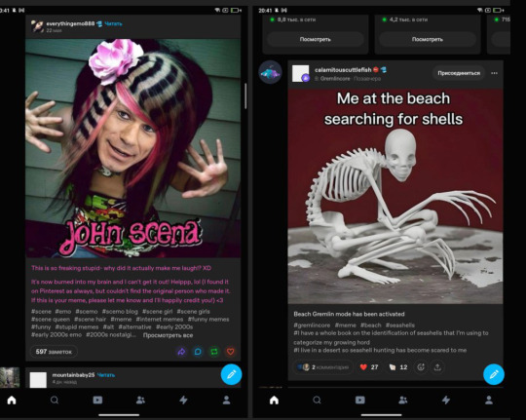
Task: Open everythingemo888 username
Action: click(x=70, y=23)
